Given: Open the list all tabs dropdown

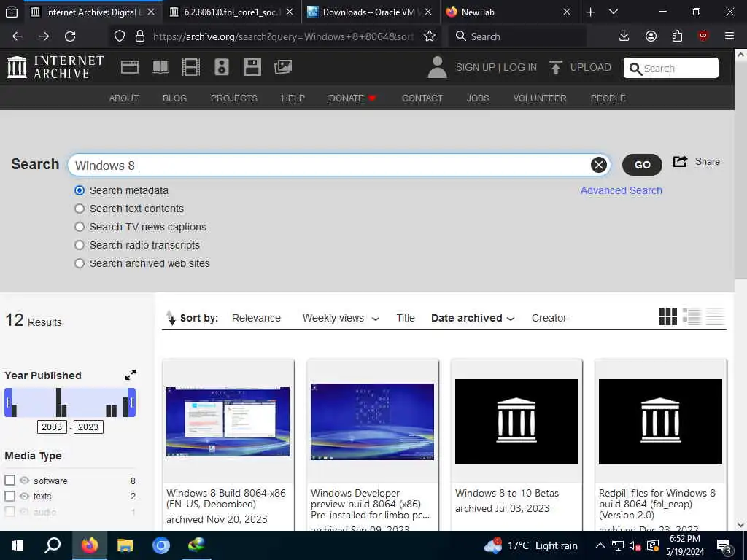Looking at the screenshot, I should (614, 12).
